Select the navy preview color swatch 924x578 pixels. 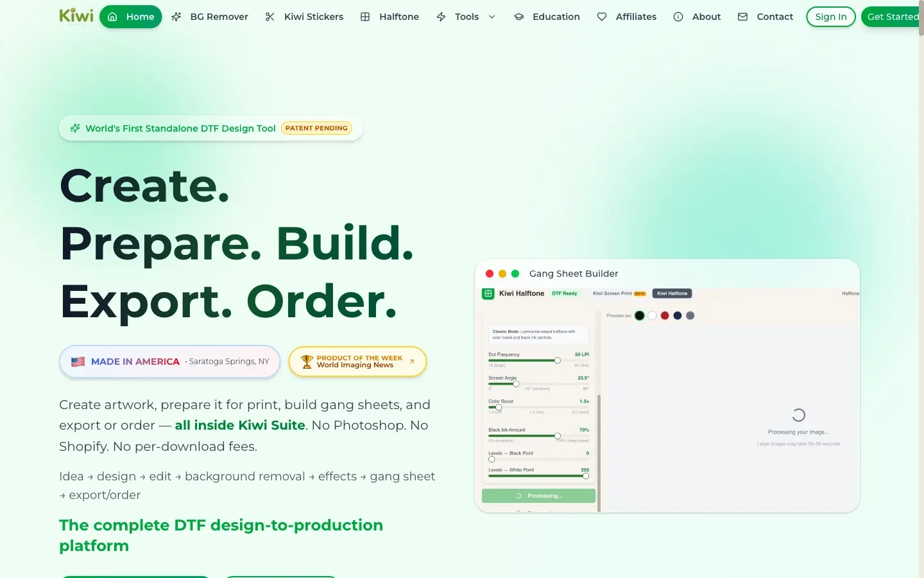(x=678, y=315)
